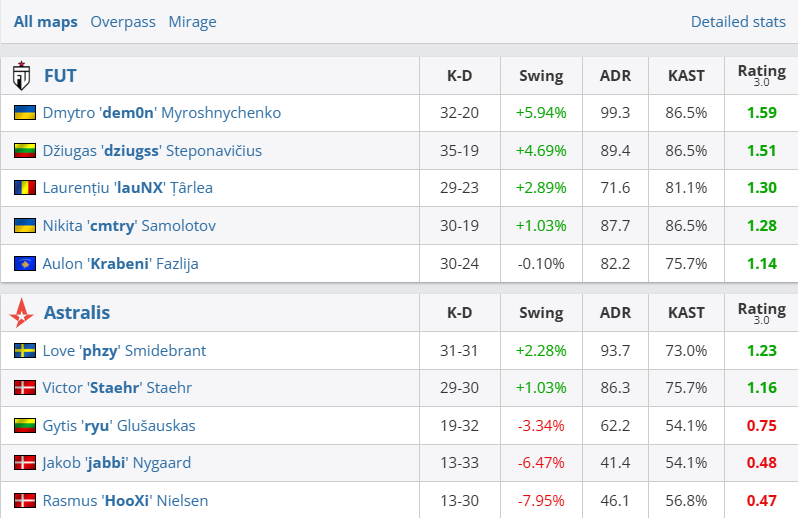The image size is (798, 518).
Task: Click the Astralis table Swing column header
Action: [541, 313]
